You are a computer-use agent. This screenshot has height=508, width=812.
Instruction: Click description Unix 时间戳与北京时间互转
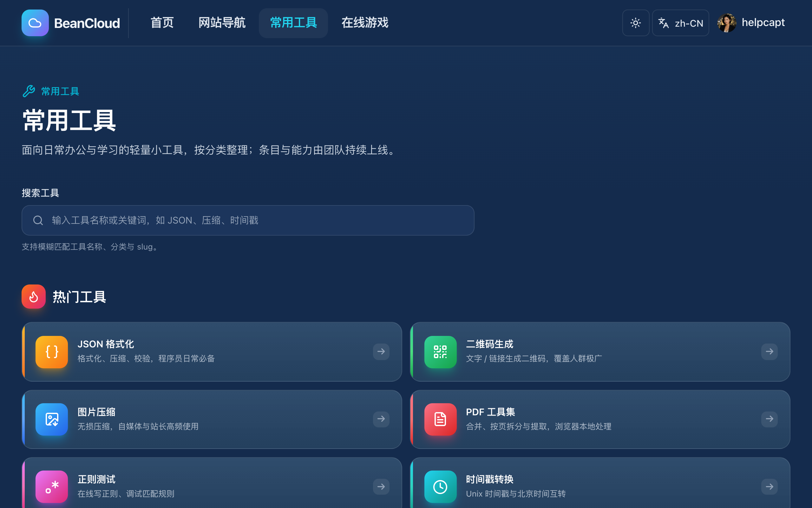(516, 494)
